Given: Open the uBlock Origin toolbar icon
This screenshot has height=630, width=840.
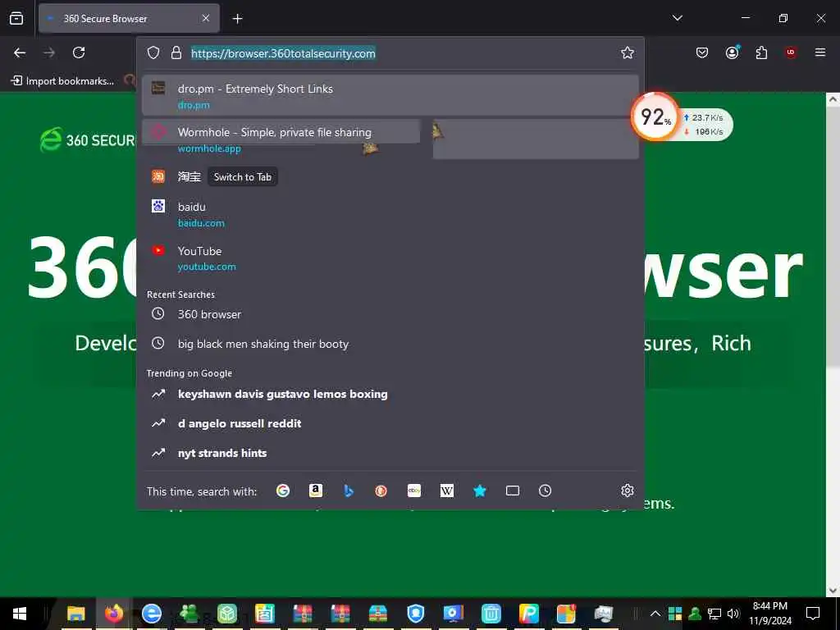Looking at the screenshot, I should click(x=791, y=52).
